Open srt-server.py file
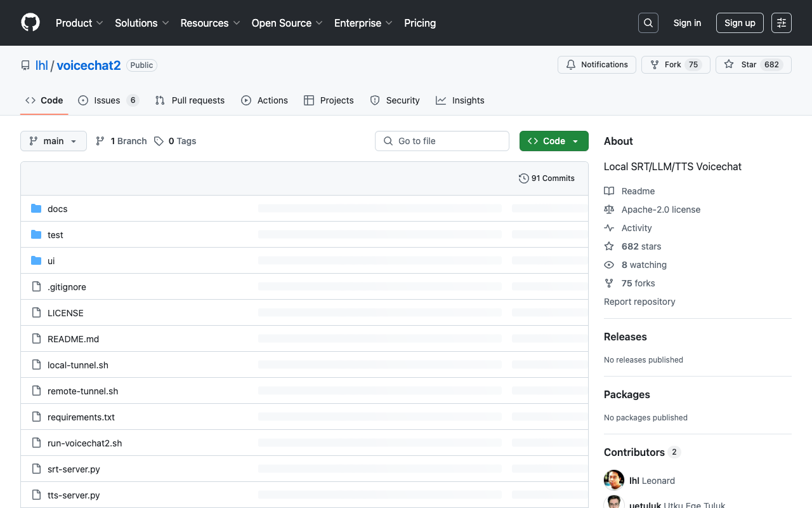 [x=74, y=469]
